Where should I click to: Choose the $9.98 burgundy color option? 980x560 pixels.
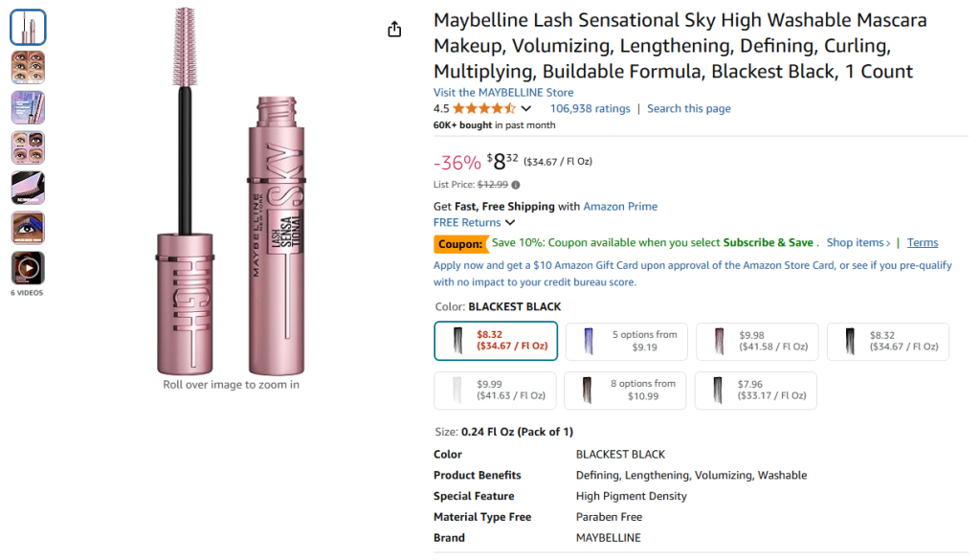tap(757, 342)
